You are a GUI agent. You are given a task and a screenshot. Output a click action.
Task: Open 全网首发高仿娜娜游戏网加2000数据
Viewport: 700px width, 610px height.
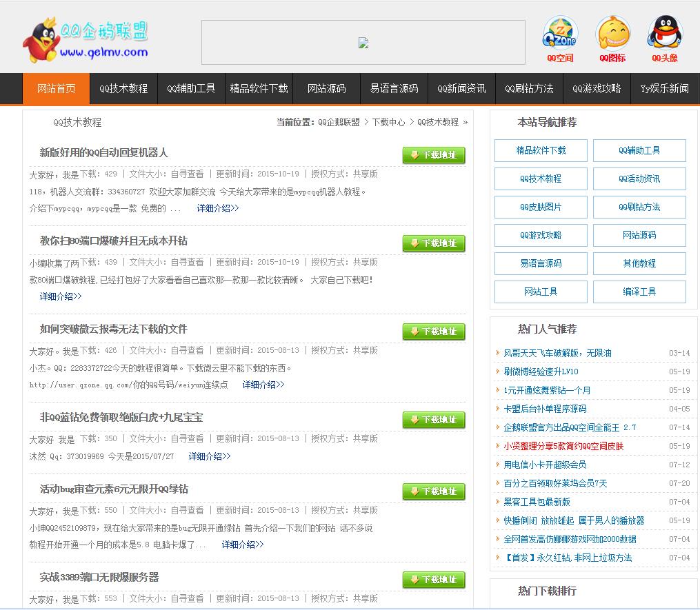pyautogui.click(x=570, y=539)
